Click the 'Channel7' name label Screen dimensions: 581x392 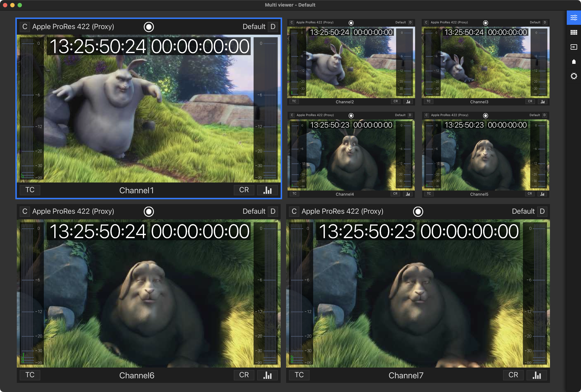(406, 375)
